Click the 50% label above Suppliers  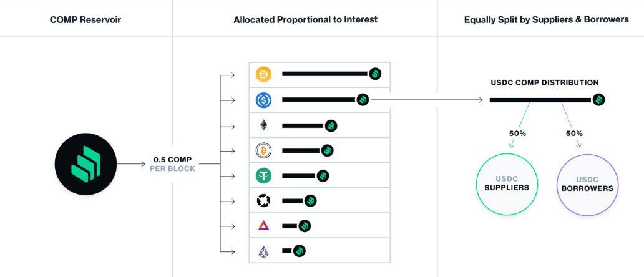click(517, 134)
